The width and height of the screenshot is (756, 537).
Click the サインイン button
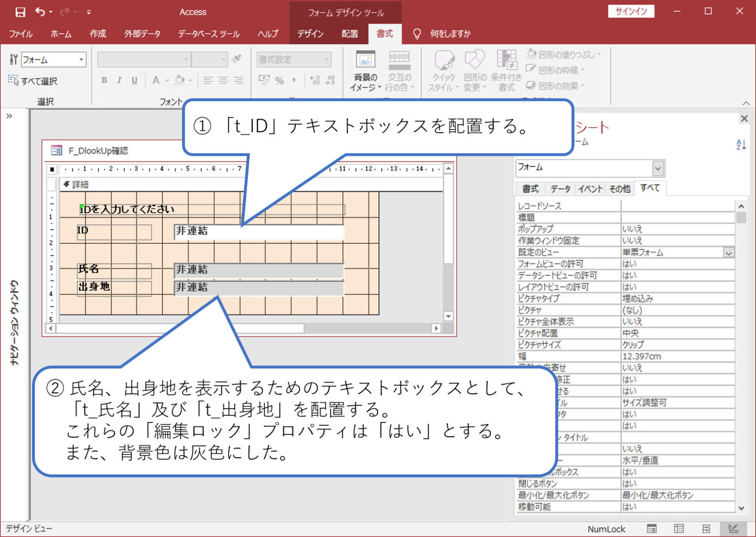pyautogui.click(x=631, y=11)
